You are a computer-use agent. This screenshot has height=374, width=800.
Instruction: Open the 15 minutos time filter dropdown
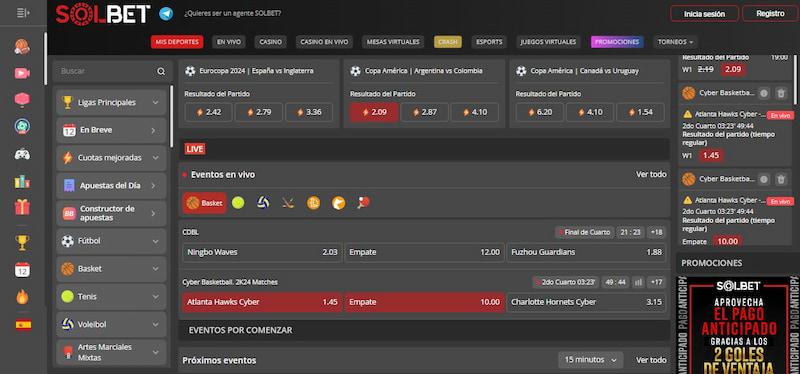(590, 360)
